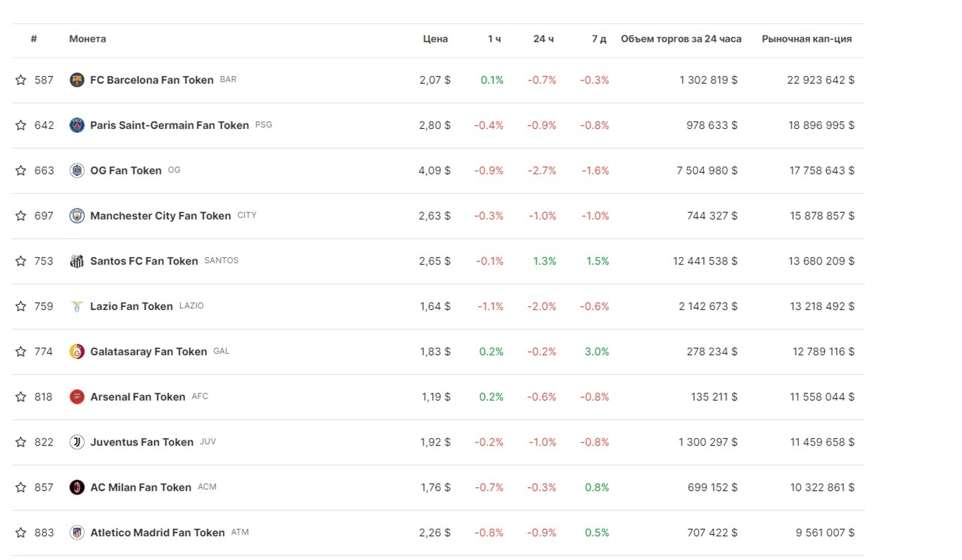Screen dimensions: 962x560
Task: Toggle favorite star for OG Fan Token
Action: click(x=21, y=171)
